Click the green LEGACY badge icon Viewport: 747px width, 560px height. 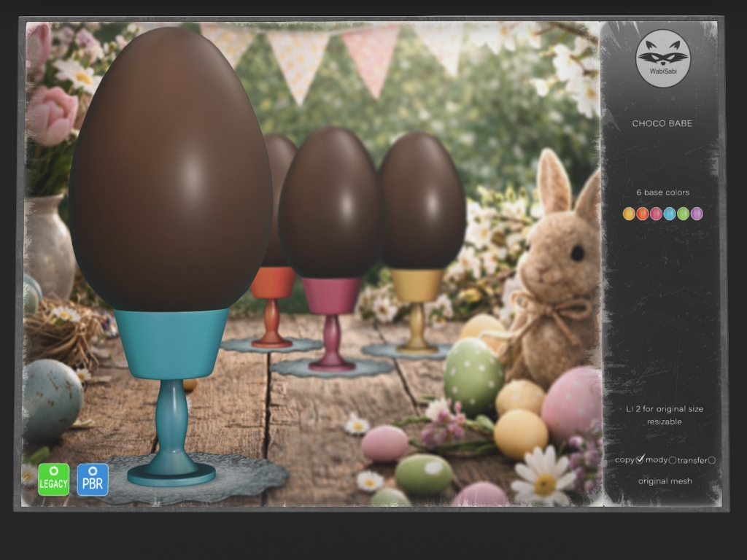point(53,480)
